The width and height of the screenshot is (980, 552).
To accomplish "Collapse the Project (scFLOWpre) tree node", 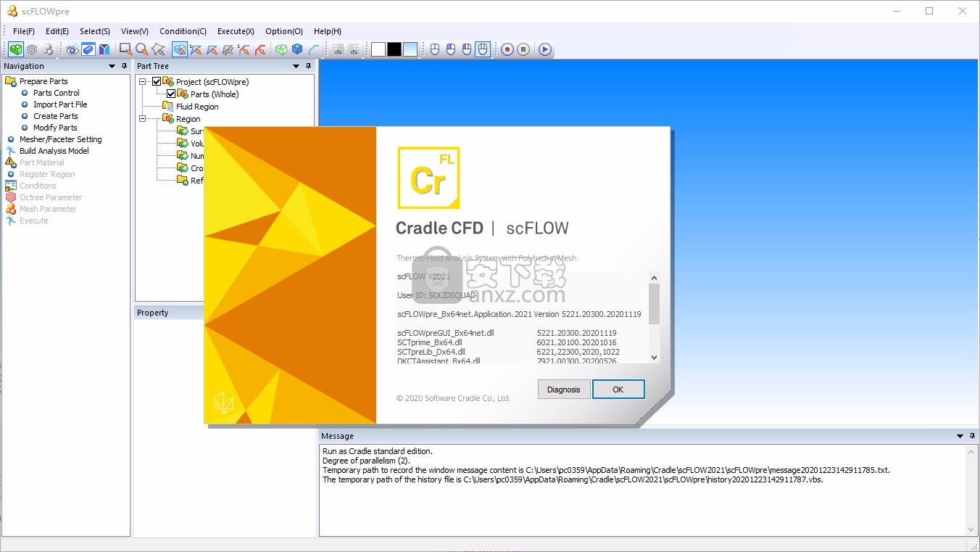I will point(143,82).
